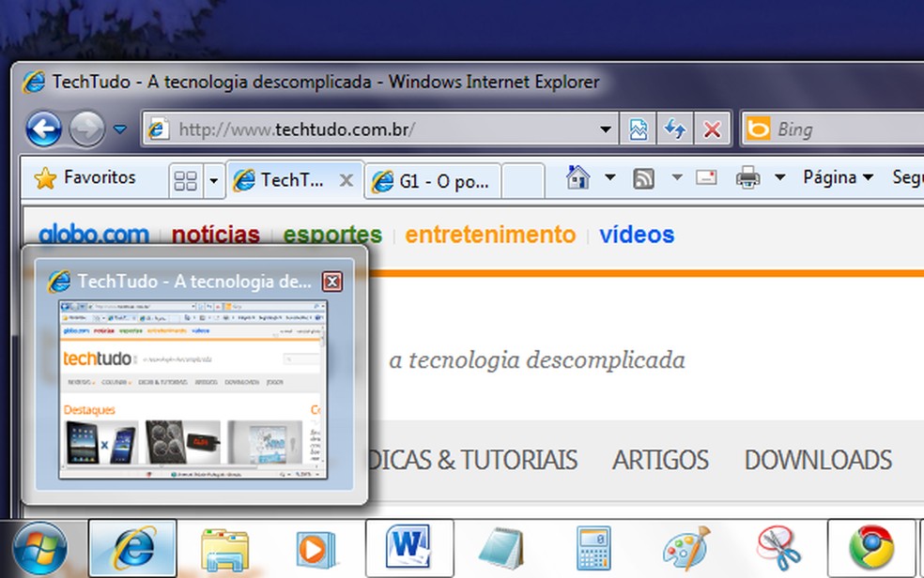Open the Home button dropdown arrow

[x=609, y=178]
